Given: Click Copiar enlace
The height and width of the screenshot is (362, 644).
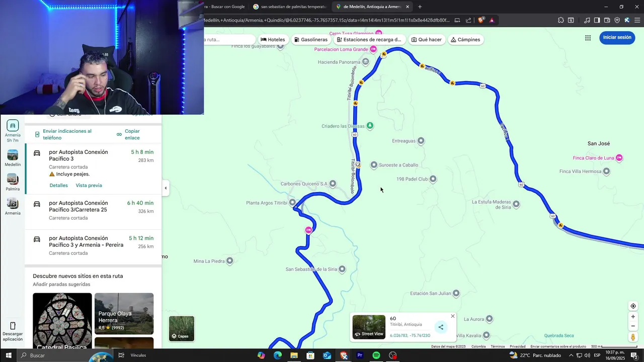Looking at the screenshot, I should point(129,134).
